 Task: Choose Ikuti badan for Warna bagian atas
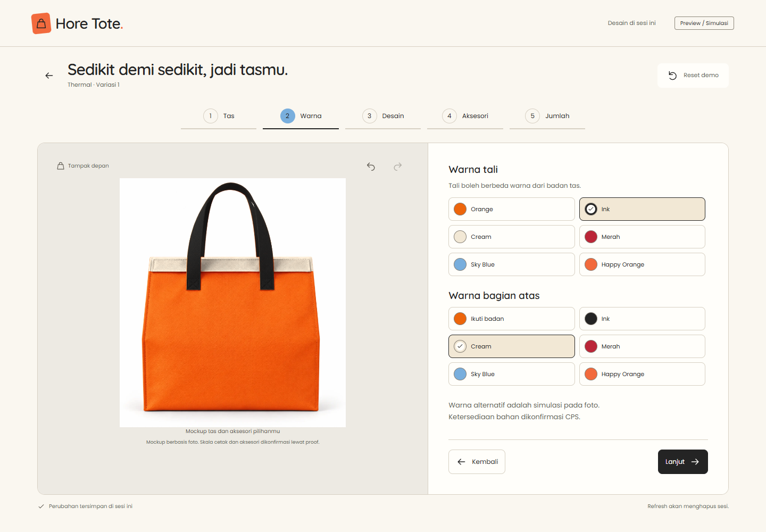click(x=512, y=319)
